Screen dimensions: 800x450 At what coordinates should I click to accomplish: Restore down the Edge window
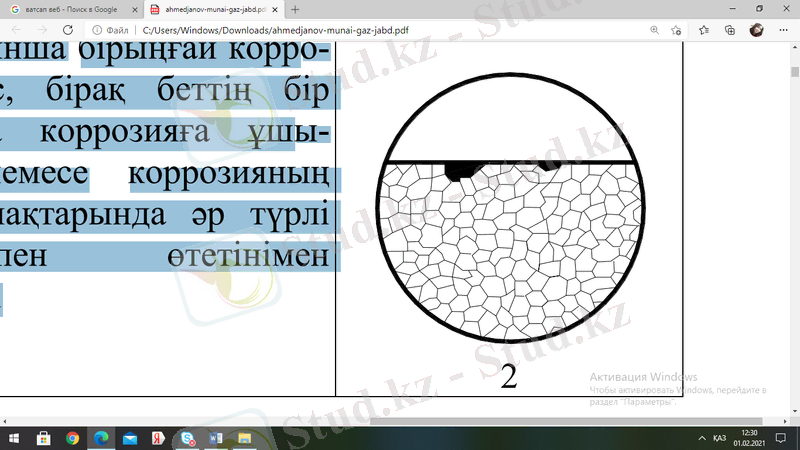[759, 9]
